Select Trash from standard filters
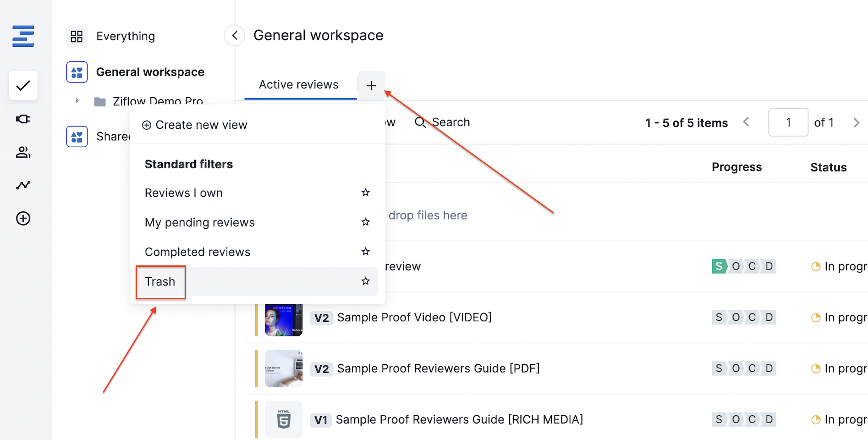 (160, 281)
